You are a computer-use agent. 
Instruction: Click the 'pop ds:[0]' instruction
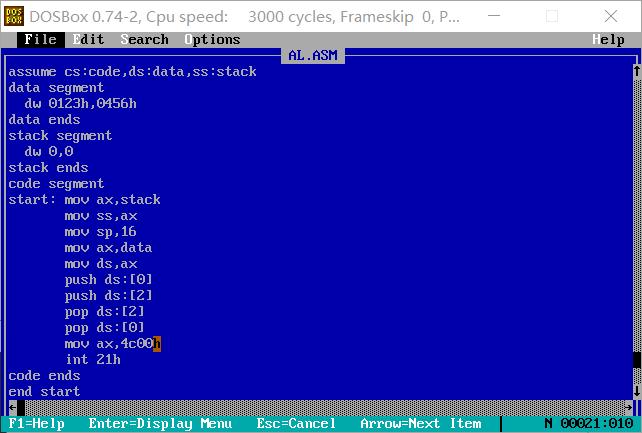(x=104, y=327)
